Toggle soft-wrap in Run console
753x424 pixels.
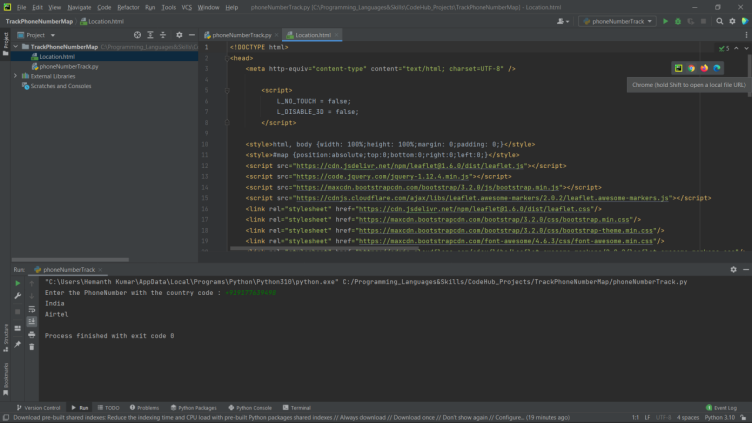[32, 310]
